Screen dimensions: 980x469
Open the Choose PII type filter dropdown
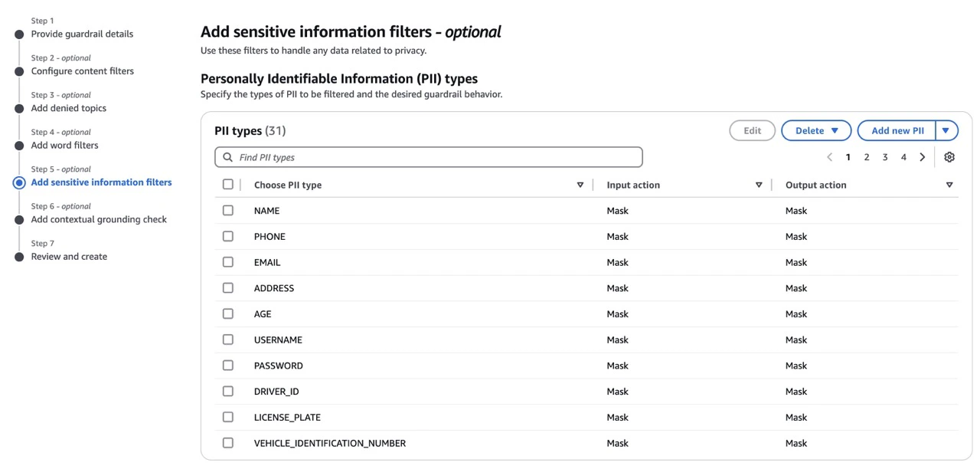(x=580, y=185)
